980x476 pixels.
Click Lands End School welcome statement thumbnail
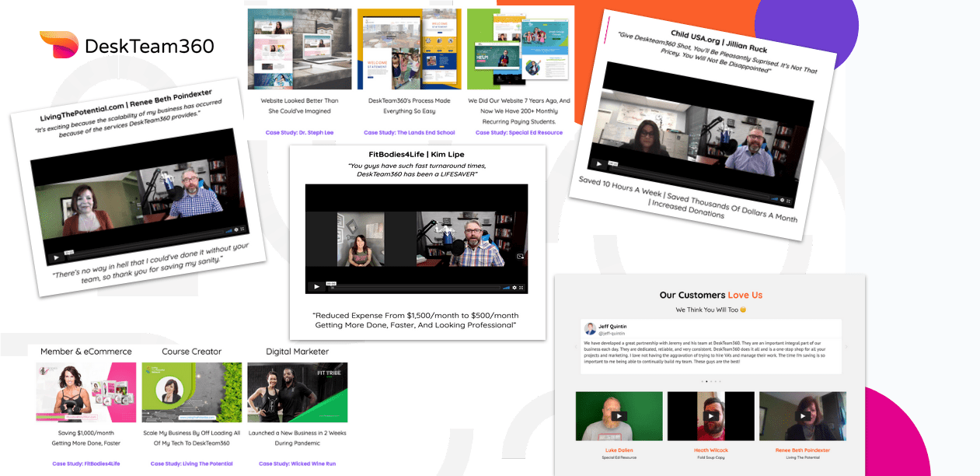point(409,48)
